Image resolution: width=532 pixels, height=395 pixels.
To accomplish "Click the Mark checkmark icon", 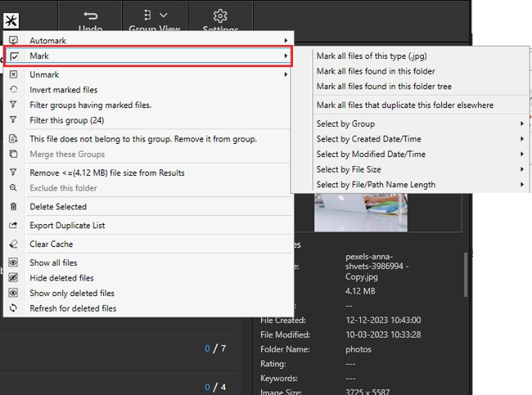I will (x=14, y=56).
